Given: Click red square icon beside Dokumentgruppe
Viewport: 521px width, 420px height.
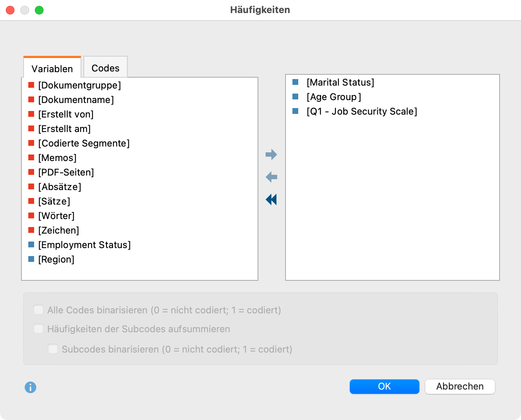Looking at the screenshot, I should pyautogui.click(x=31, y=85).
